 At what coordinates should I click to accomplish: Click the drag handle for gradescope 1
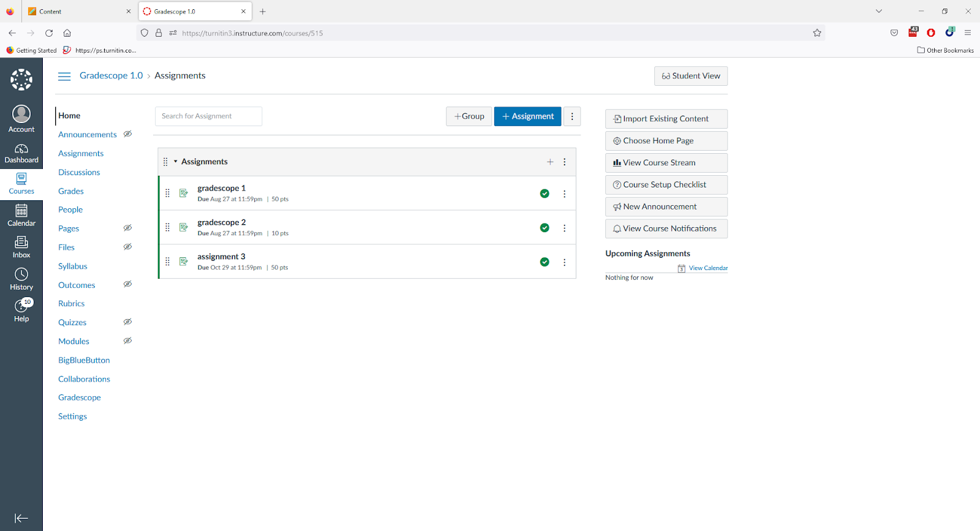[167, 194]
